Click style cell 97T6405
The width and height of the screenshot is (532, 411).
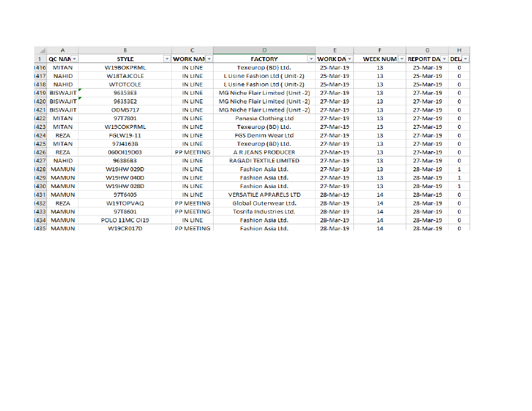[125, 195]
